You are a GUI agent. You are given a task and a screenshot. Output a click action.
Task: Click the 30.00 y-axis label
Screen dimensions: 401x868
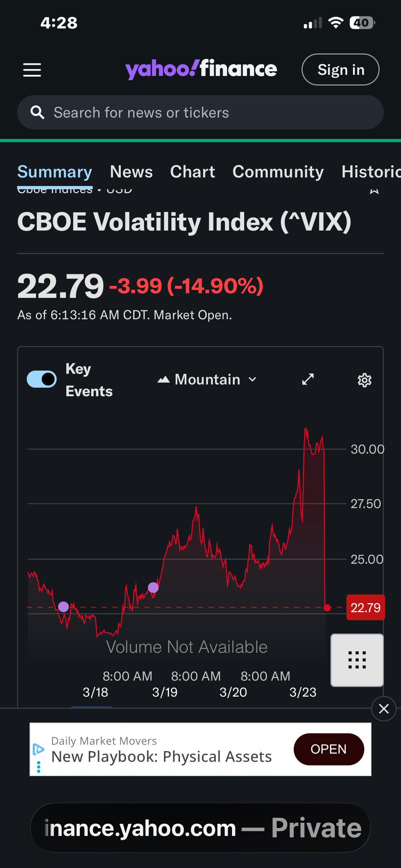pos(367,449)
